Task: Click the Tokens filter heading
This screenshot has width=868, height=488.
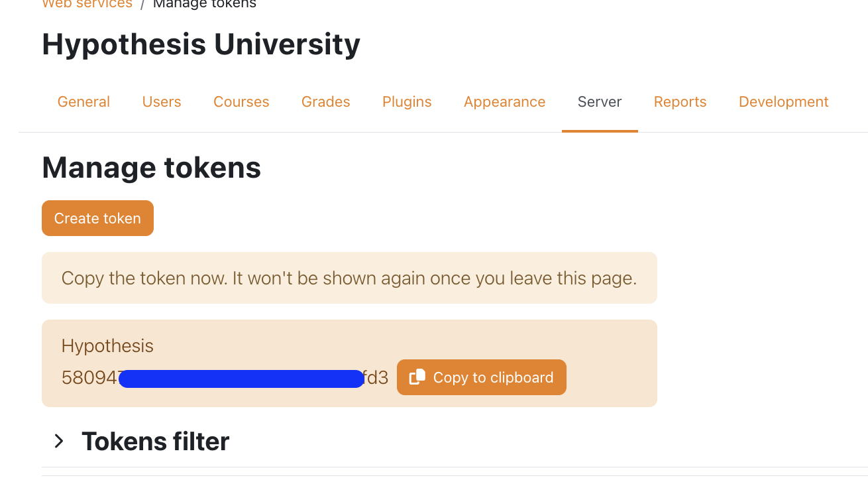Action: [156, 441]
